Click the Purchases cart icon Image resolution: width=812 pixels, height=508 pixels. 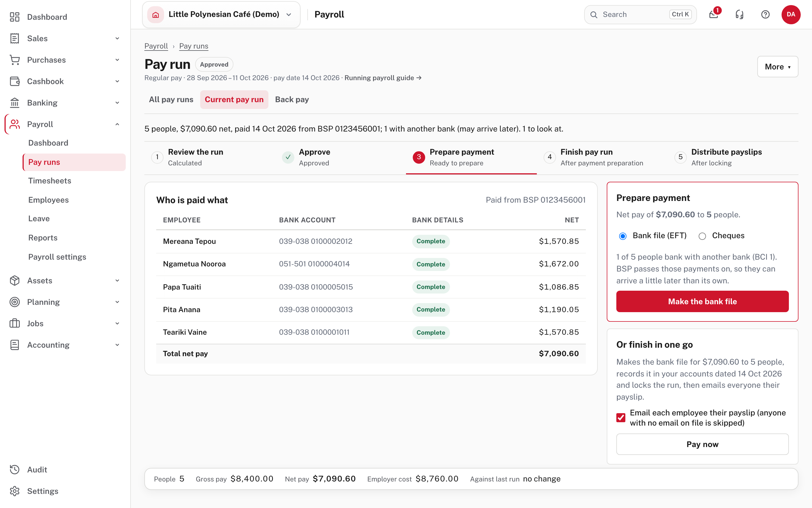point(14,60)
